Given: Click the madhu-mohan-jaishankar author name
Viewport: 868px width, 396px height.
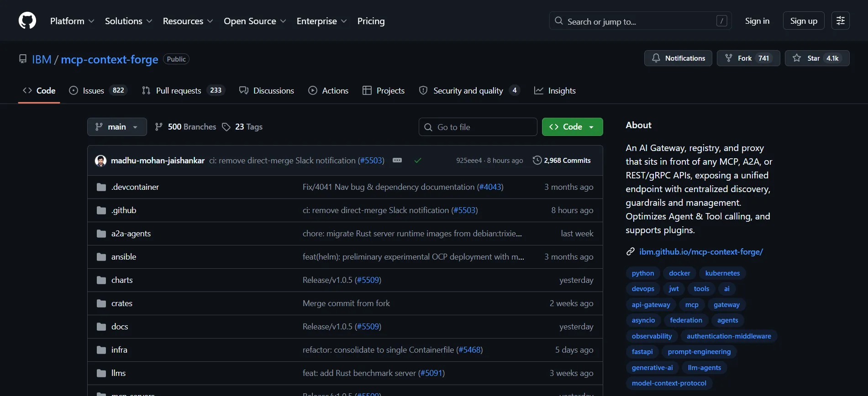Looking at the screenshot, I should (x=158, y=161).
